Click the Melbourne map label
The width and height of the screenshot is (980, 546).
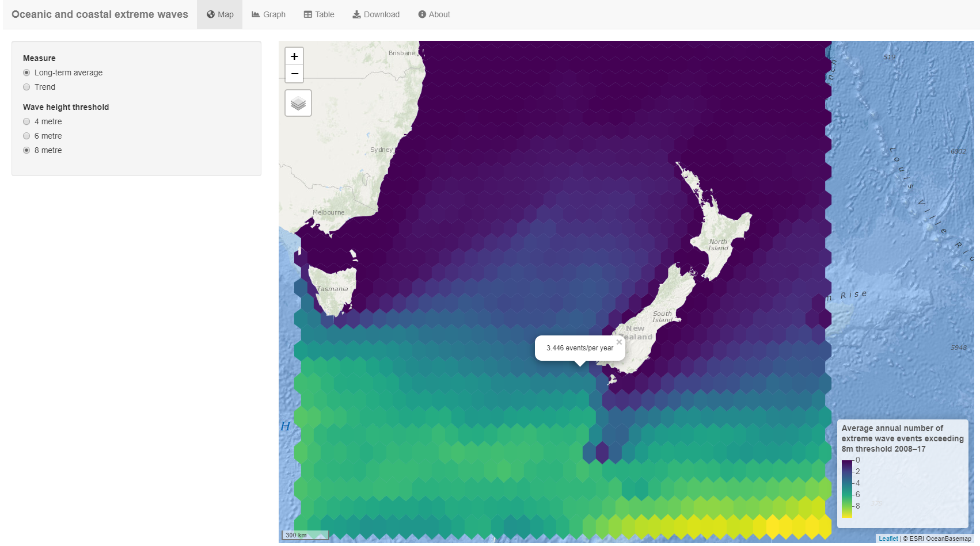click(x=328, y=212)
